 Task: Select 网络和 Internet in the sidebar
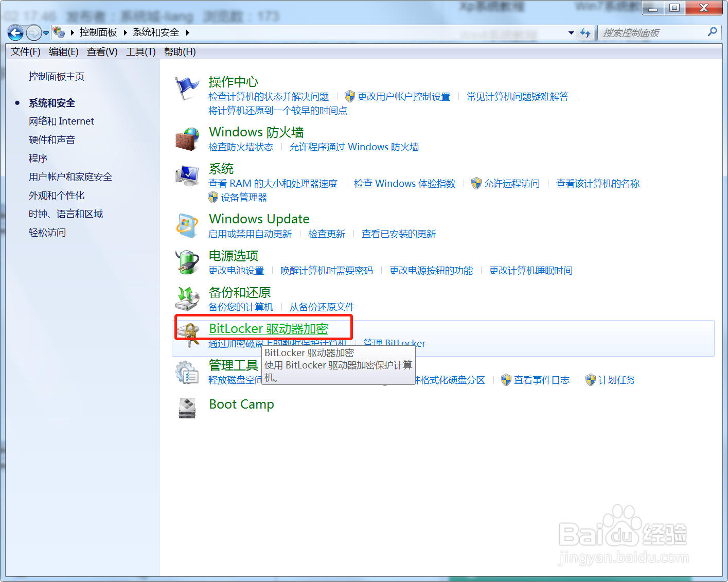click(61, 121)
